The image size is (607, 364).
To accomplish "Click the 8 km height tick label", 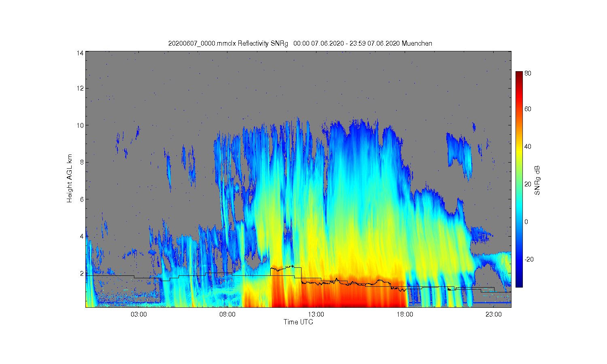I will click(x=82, y=162).
